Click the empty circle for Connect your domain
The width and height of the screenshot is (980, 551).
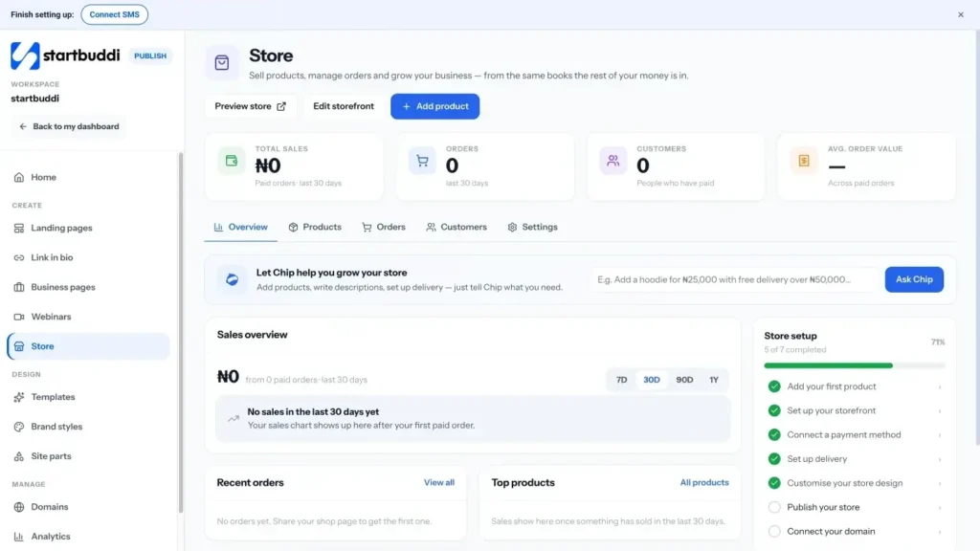[x=774, y=532]
